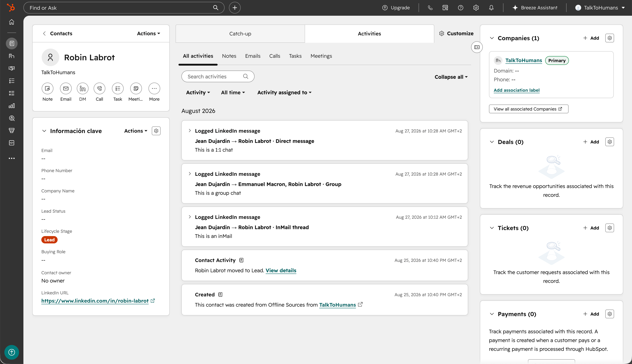Select the Calls activity tab
This screenshot has width=632, height=364.
[x=275, y=56]
